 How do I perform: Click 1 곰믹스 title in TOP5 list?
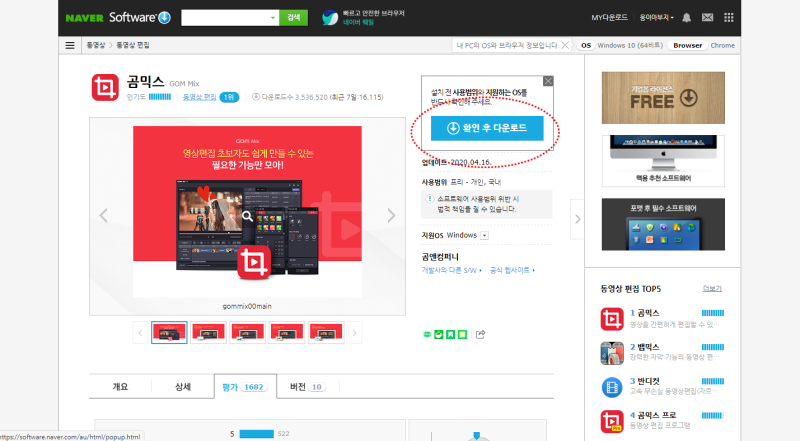(x=644, y=313)
